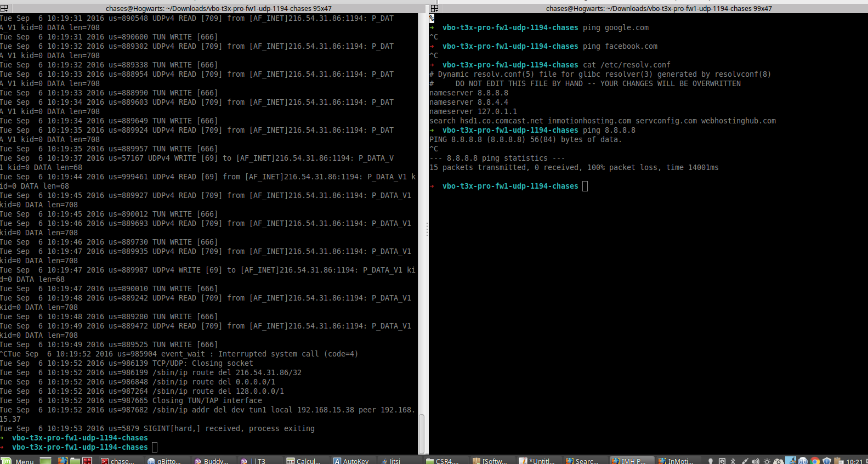Click the show desktop icon in taskbar
The image size is (868, 464).
(x=46, y=461)
